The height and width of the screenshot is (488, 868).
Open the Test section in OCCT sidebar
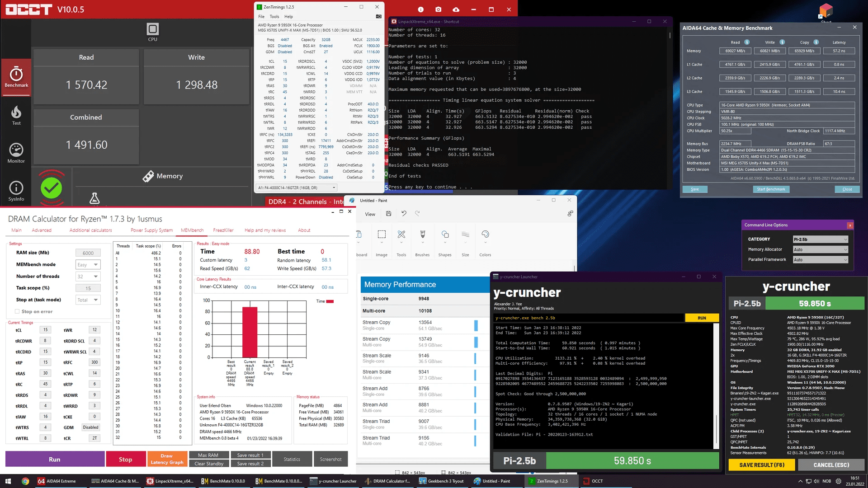pos(16,115)
